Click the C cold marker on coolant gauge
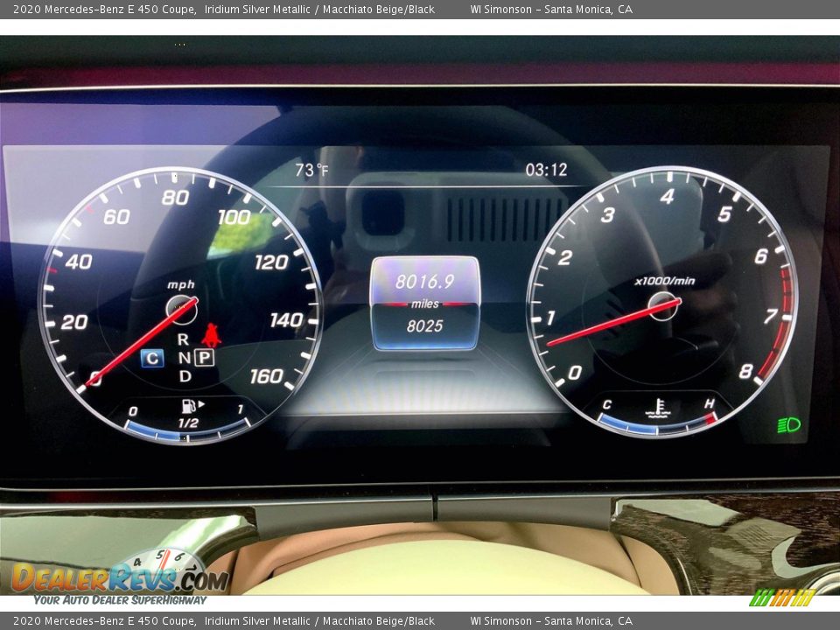840x630 pixels. [x=607, y=404]
